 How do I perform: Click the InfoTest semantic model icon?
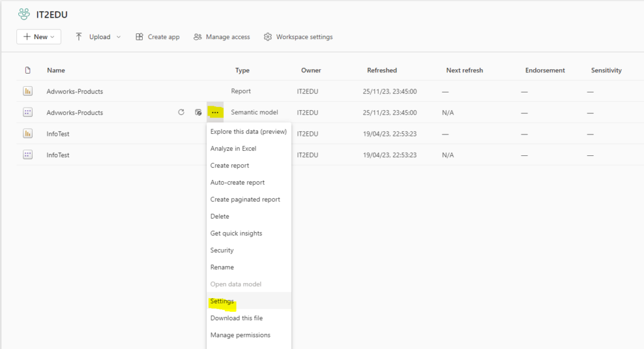28,155
